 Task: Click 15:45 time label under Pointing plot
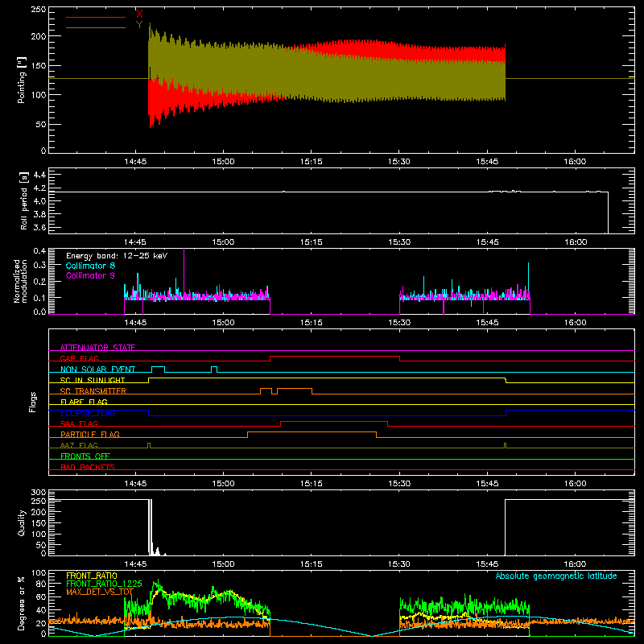487,162
